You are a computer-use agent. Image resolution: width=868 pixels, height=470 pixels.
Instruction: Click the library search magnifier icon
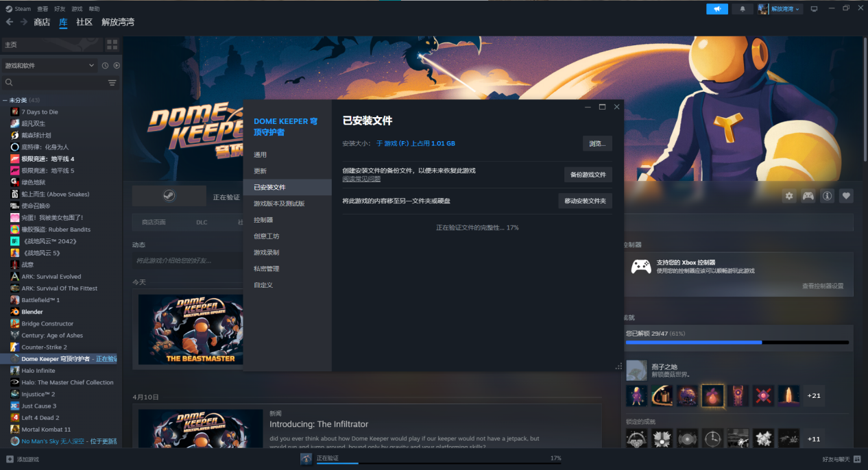pos(9,82)
